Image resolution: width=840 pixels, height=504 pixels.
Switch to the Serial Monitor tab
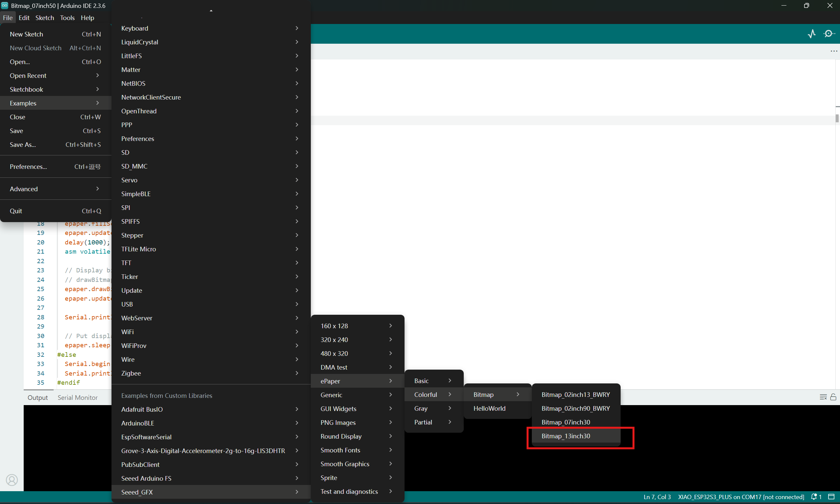click(78, 397)
